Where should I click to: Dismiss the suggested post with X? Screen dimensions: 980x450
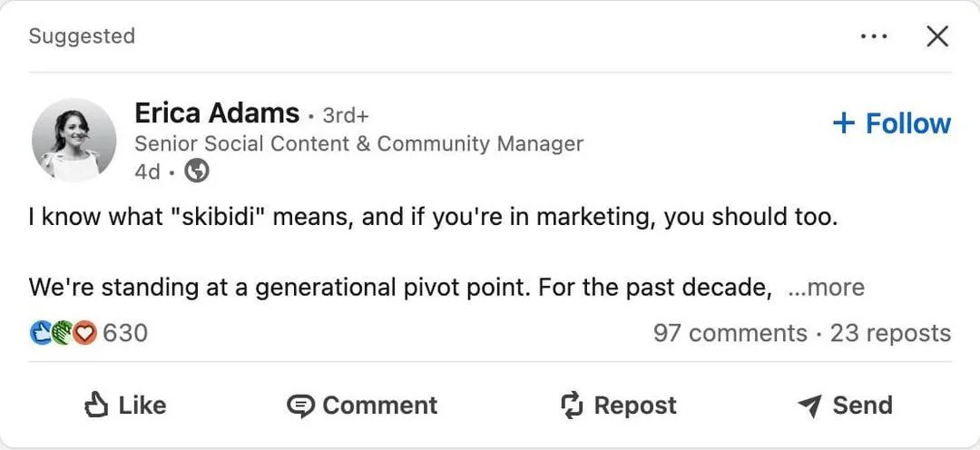click(937, 36)
